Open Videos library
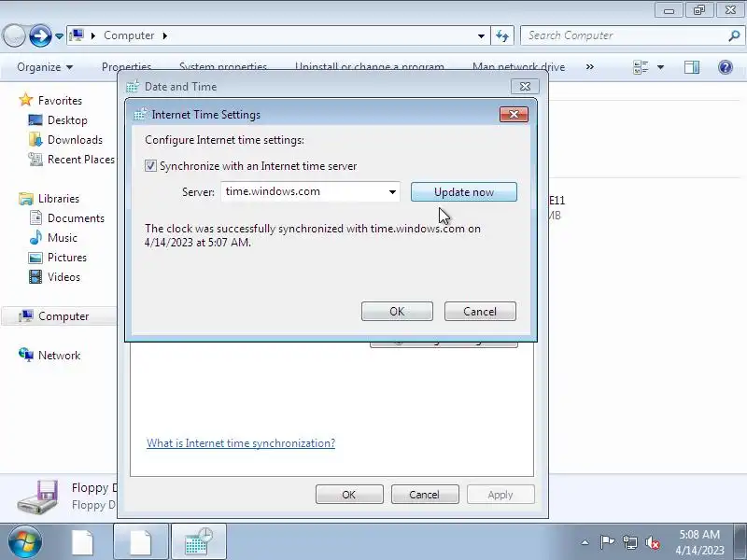This screenshot has width=747, height=560. tap(63, 277)
